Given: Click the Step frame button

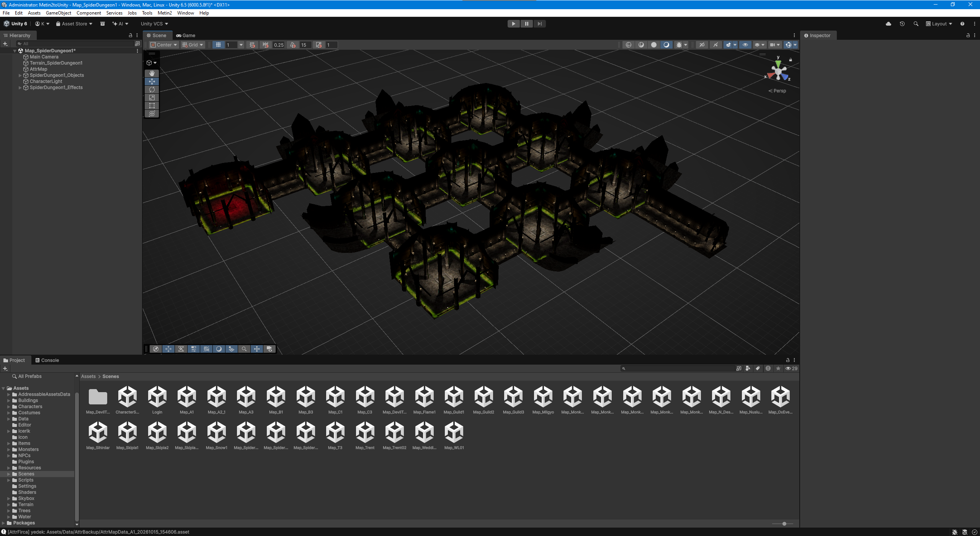Looking at the screenshot, I should 539,24.
